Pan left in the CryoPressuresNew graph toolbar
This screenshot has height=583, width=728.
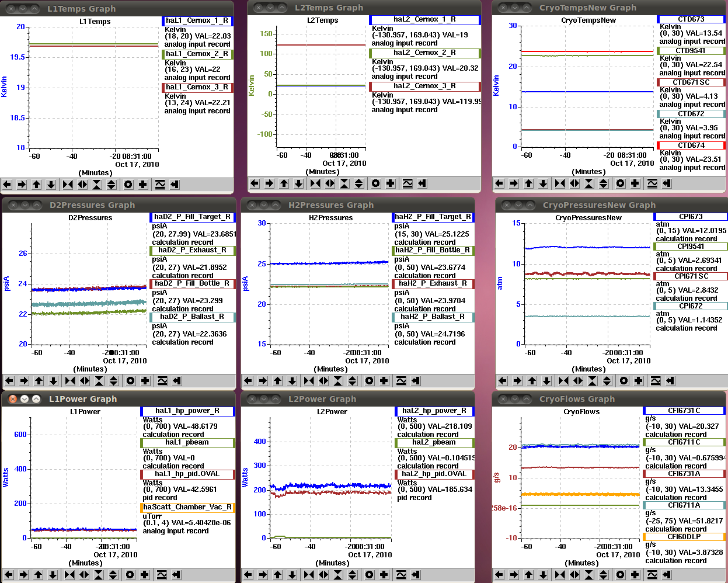(x=503, y=381)
